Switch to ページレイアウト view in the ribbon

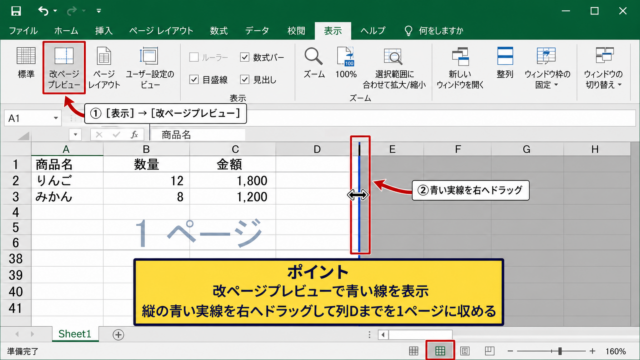[104, 67]
